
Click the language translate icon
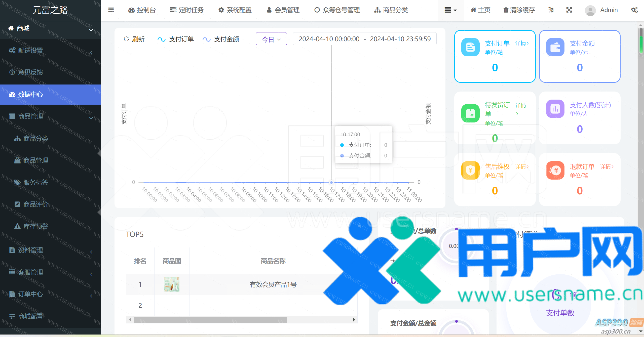pyautogui.click(x=550, y=10)
